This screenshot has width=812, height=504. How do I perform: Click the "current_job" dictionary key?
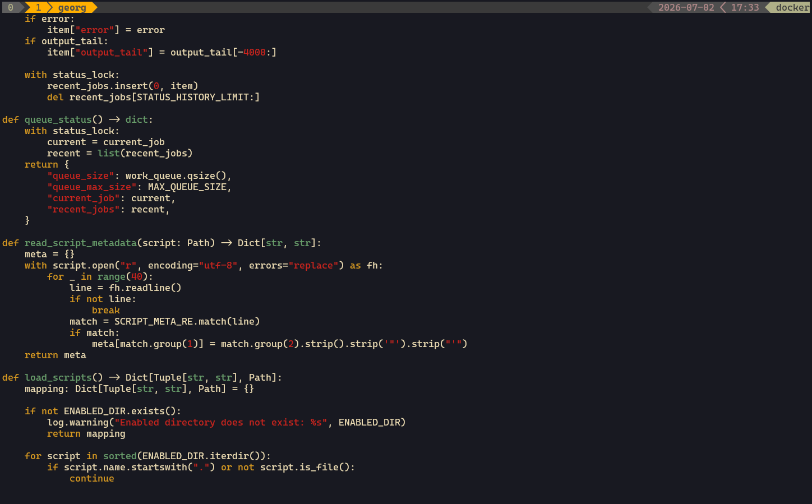click(x=84, y=198)
